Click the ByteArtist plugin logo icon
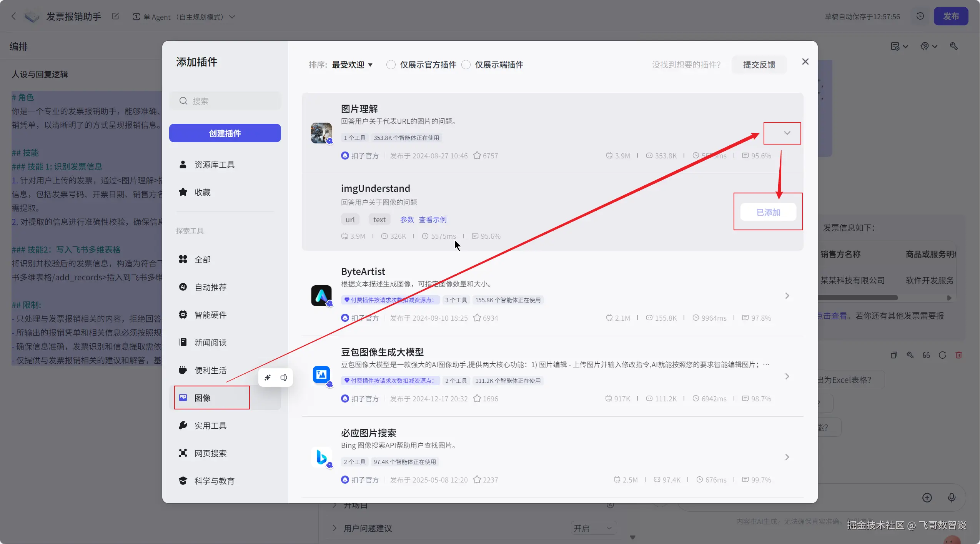 coord(321,295)
